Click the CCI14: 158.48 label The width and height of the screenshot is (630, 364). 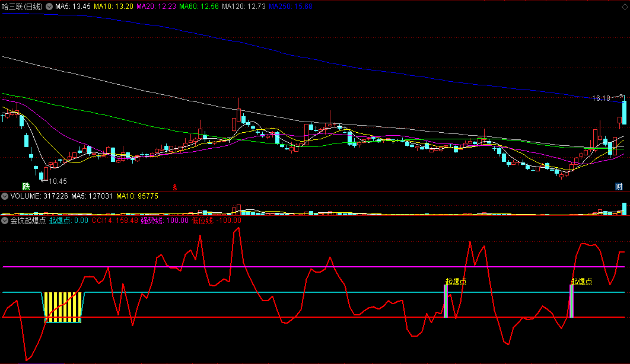coord(115,221)
